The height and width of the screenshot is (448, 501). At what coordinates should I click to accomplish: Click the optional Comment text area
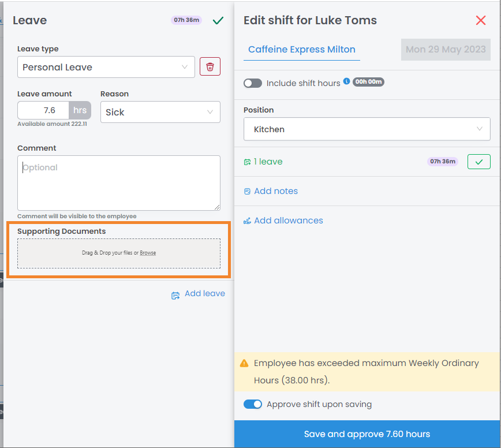point(118,182)
